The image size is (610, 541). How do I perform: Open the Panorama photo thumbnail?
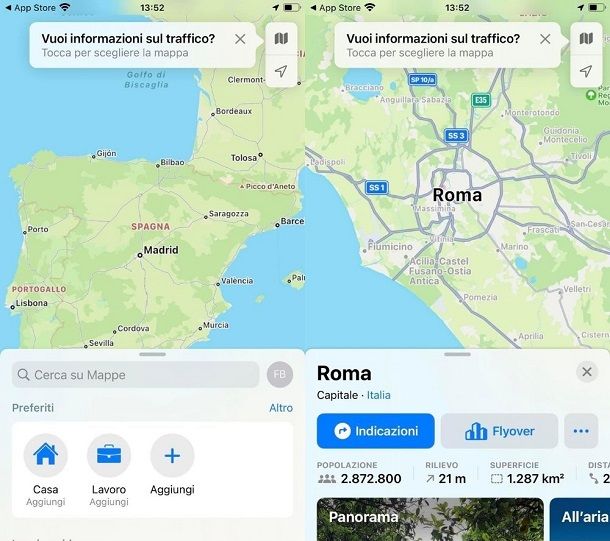click(430, 519)
